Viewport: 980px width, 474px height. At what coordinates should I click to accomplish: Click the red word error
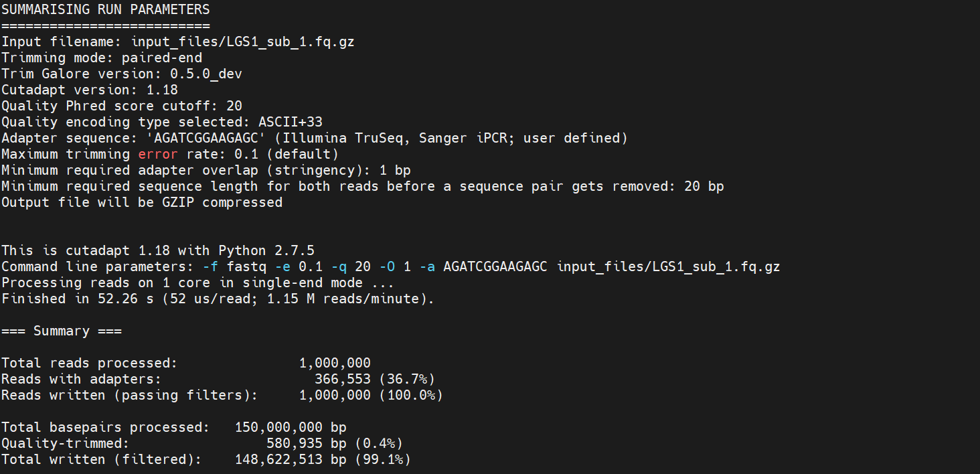[158, 154]
